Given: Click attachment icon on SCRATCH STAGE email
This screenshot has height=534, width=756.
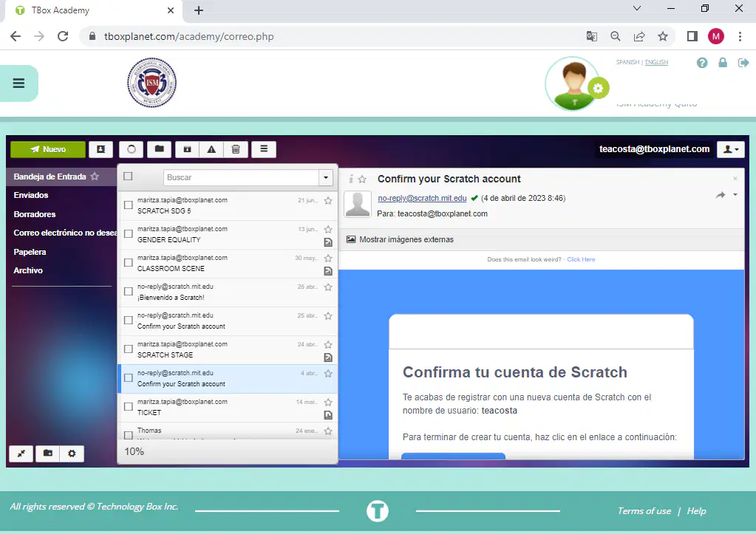Looking at the screenshot, I should [328, 357].
